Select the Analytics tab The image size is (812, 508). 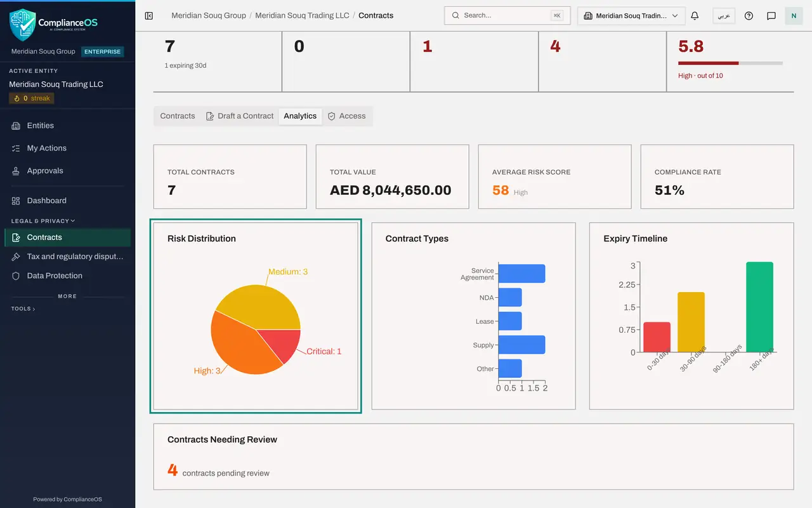[300, 116]
